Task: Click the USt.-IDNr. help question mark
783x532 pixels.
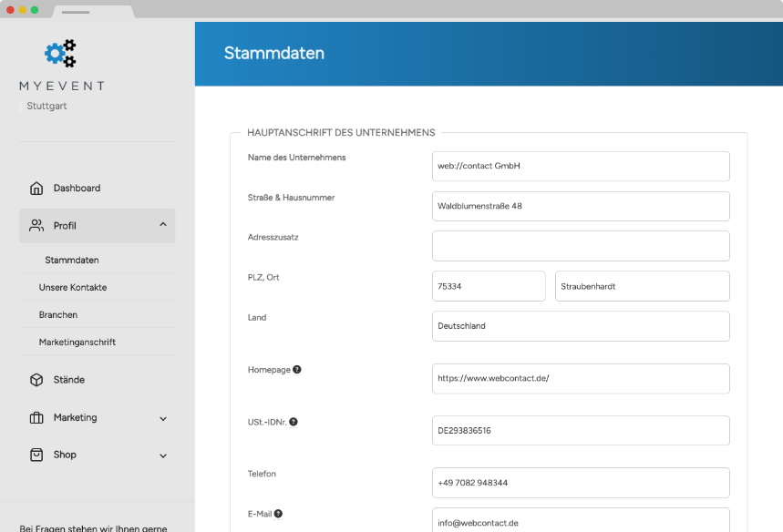Action: [x=294, y=422]
